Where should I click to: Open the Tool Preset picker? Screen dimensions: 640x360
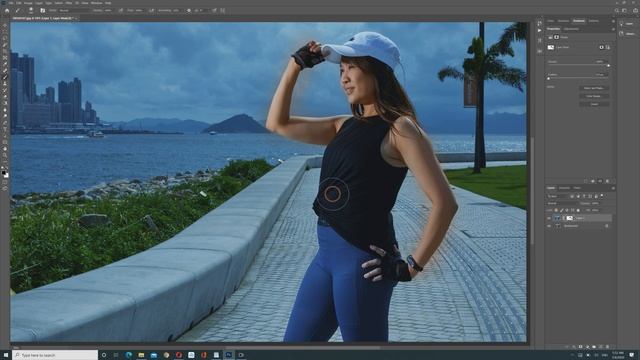coord(18,10)
